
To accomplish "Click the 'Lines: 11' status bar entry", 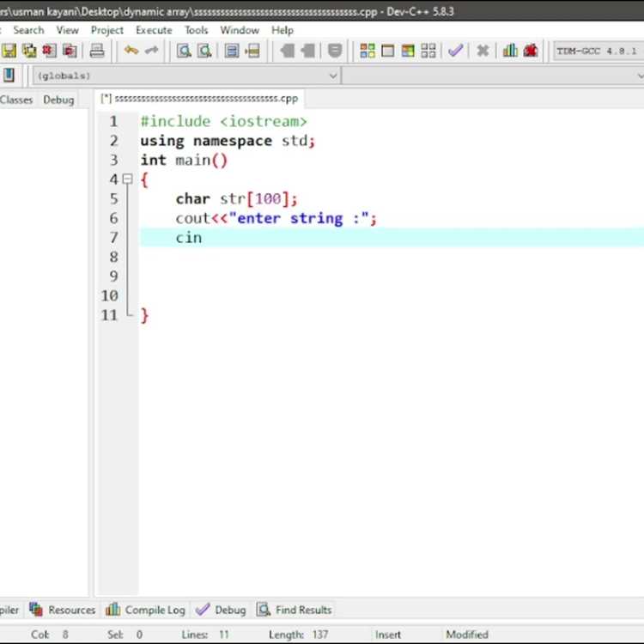I will pos(205,635).
